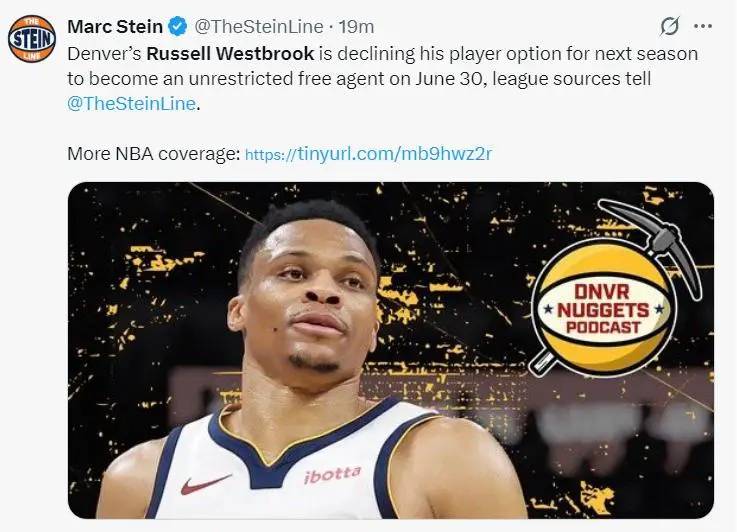Open the three-dot more options menu
This screenshot has width=737, height=532.
click(x=703, y=26)
